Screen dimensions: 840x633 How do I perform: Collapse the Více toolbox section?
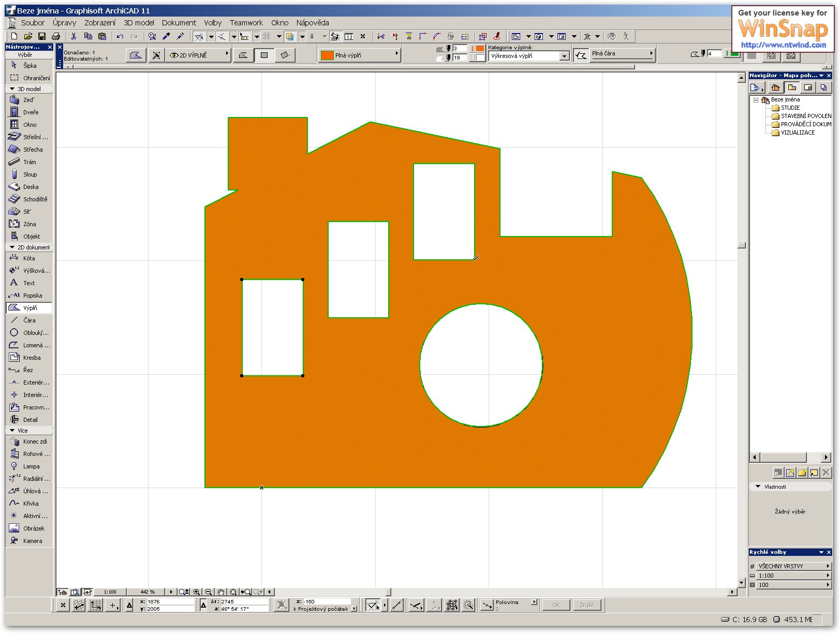(12, 431)
